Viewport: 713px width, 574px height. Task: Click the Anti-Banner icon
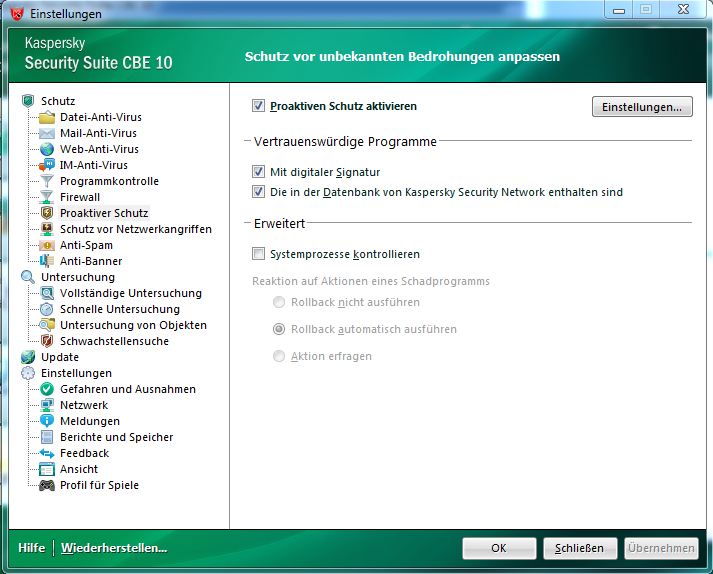click(47, 261)
